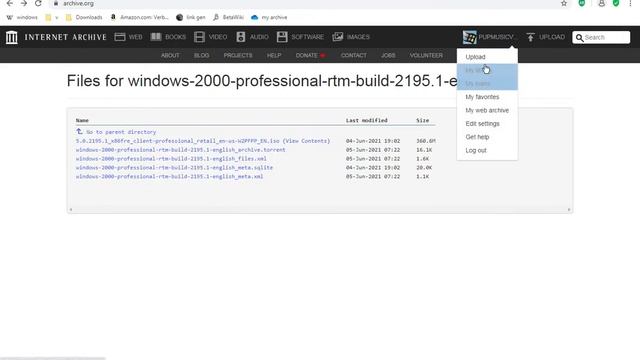Open the VOLUNTEER navigation link

click(x=426, y=56)
